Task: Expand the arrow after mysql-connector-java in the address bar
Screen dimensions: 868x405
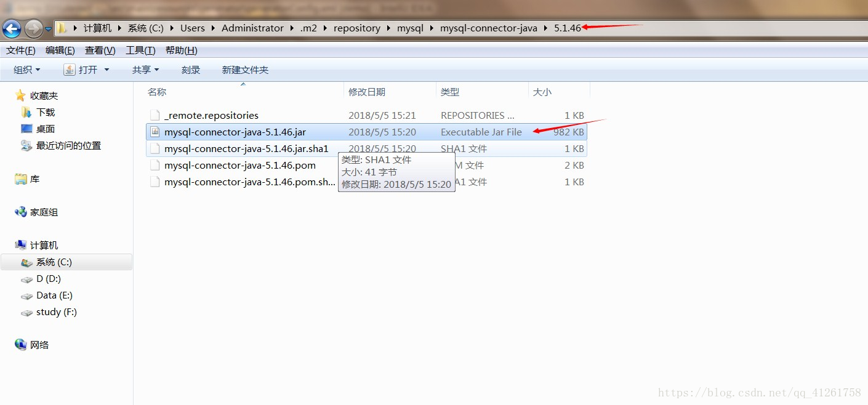Action: [545, 28]
